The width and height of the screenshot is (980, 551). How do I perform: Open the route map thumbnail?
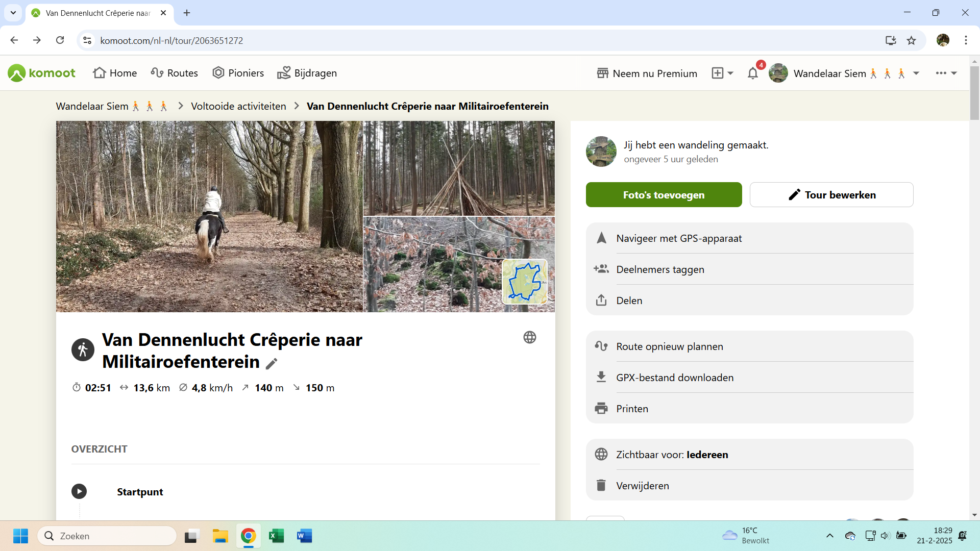(x=524, y=282)
